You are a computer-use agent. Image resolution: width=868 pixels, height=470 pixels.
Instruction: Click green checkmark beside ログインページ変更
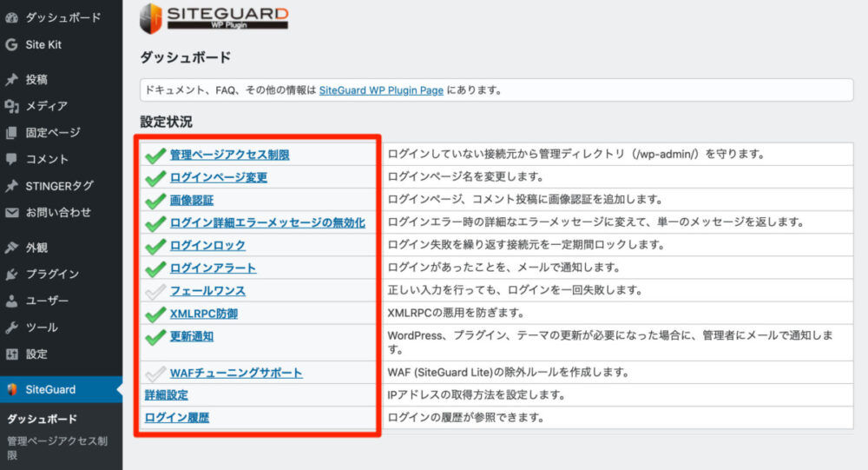click(155, 178)
